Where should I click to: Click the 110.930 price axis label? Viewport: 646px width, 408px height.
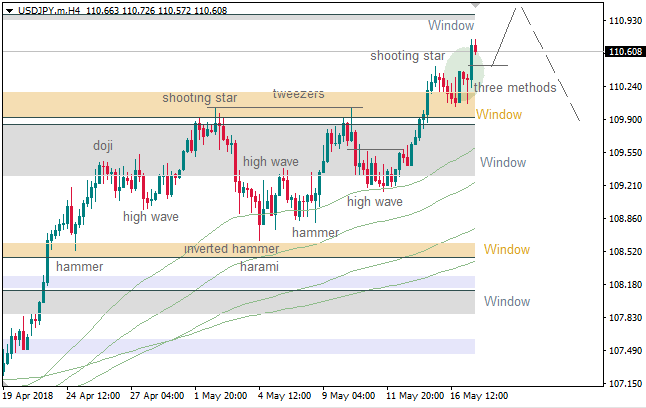[x=624, y=20]
